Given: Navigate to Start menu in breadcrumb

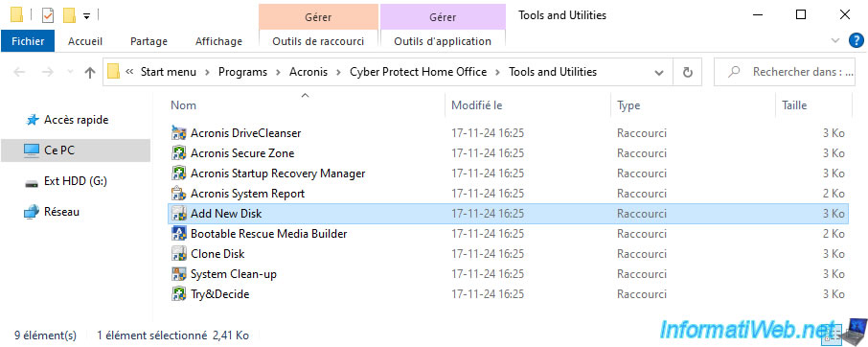Looking at the screenshot, I should point(169,72).
